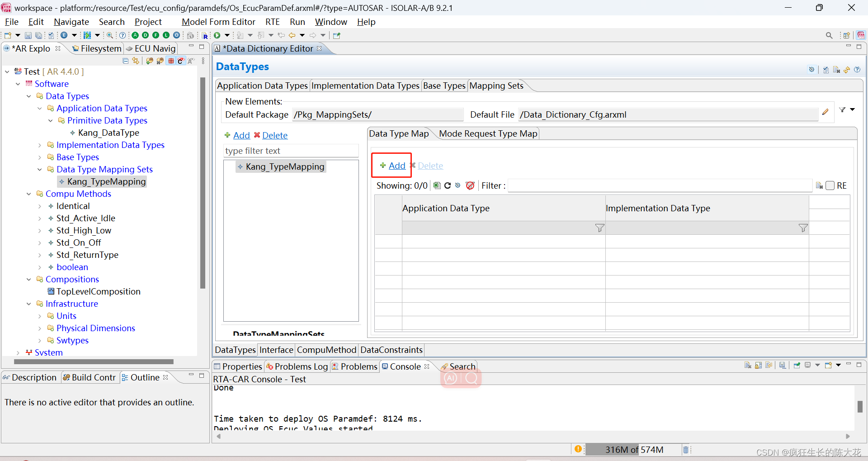This screenshot has height=461, width=868.
Task: Click the memory garbage collector trash icon
Action: coord(686,450)
